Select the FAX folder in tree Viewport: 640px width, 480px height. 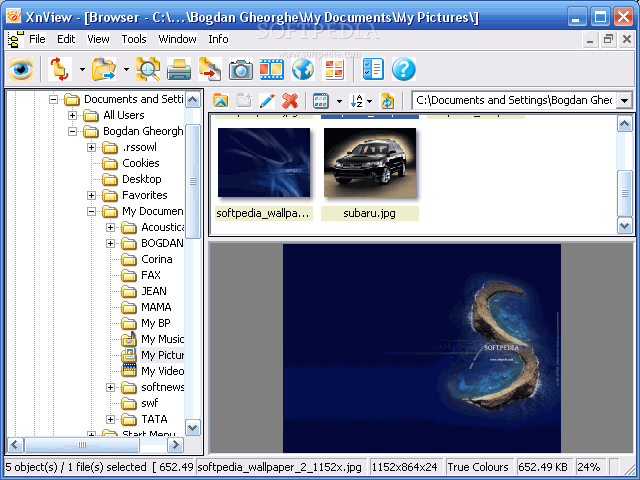[x=151, y=275]
